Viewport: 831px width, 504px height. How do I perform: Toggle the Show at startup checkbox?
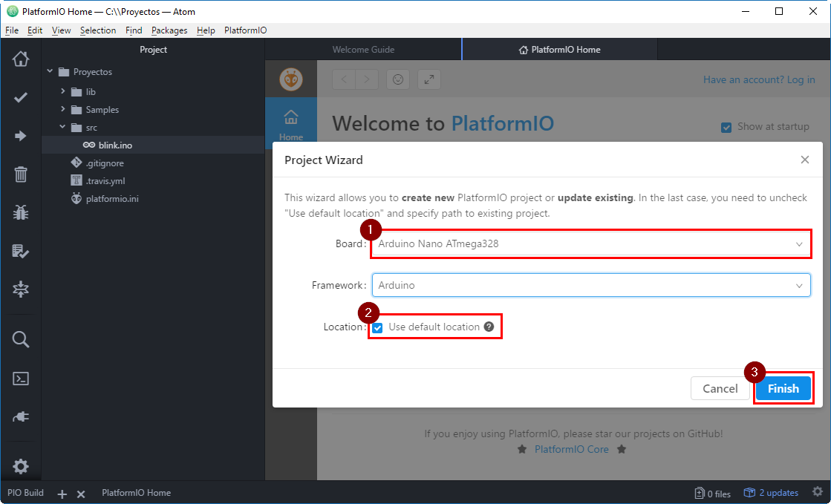click(x=726, y=127)
